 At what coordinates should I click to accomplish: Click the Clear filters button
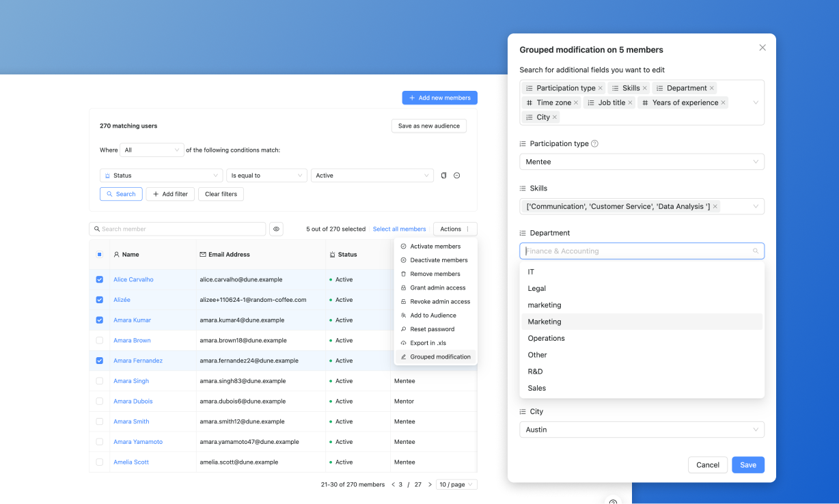point(221,194)
